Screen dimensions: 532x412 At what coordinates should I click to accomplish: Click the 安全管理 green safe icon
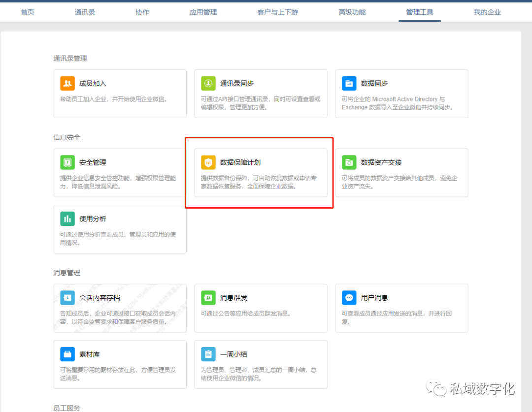coord(67,162)
